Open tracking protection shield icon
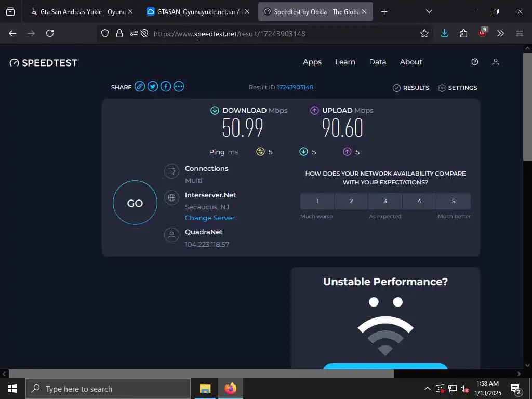 pyautogui.click(x=105, y=33)
